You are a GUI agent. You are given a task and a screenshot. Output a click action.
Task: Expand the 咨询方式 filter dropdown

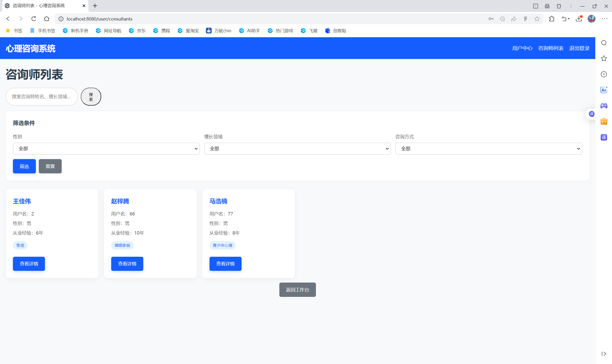(488, 149)
